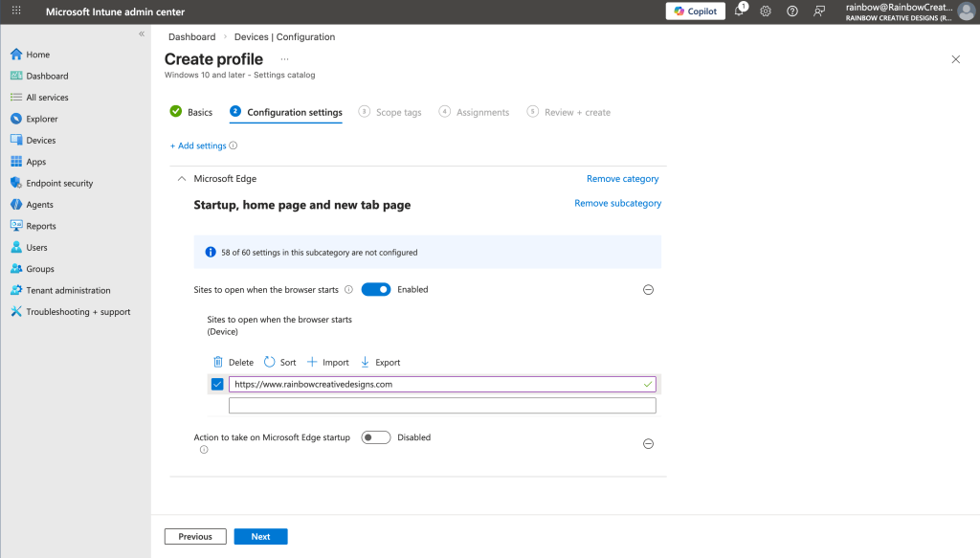The width and height of the screenshot is (980, 558).
Task: Remove the 'Sites to open' setting via minus icon
Action: click(x=648, y=290)
